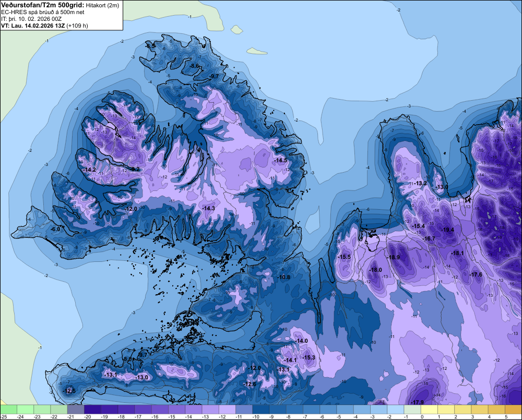This screenshot has height=420, width=522.
Task: Click the -16.7 temperature value on the map
Action: 429,238
